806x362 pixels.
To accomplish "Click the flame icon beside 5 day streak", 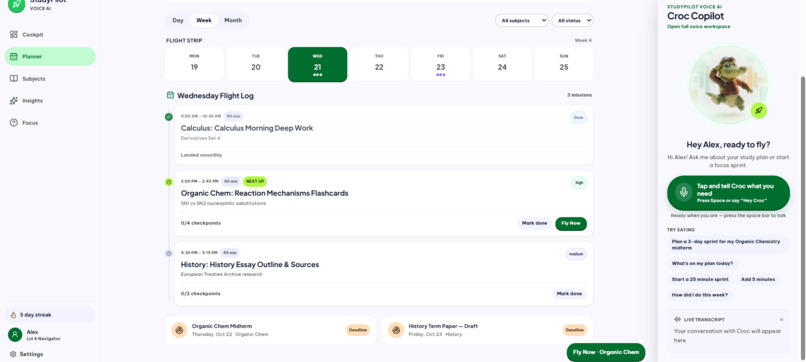I will point(13,315).
